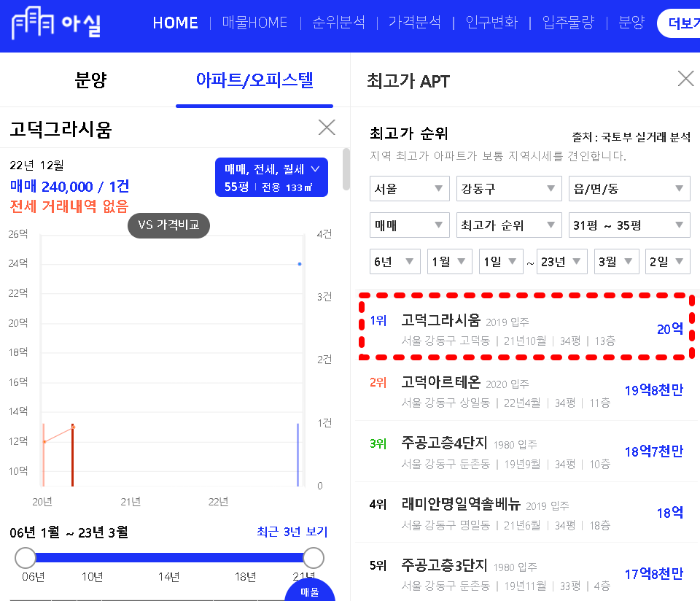Viewport: 700px width, 601px height.
Task: Go to 매물HOME menu
Action: point(254,23)
